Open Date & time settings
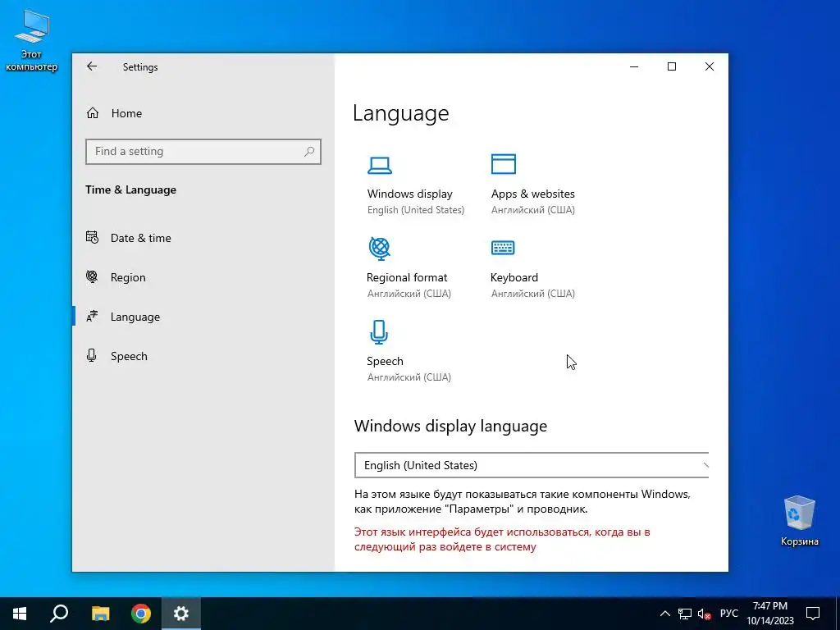 pyautogui.click(x=141, y=238)
